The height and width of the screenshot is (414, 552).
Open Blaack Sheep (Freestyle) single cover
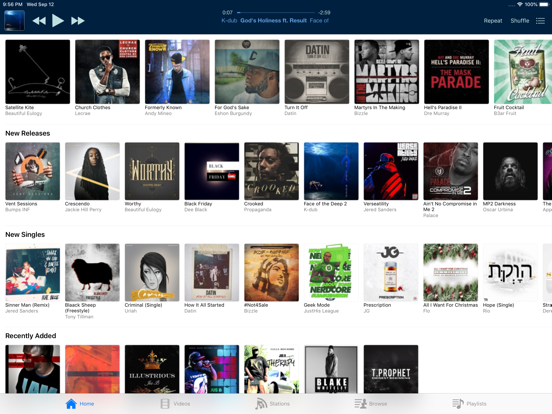(x=92, y=272)
